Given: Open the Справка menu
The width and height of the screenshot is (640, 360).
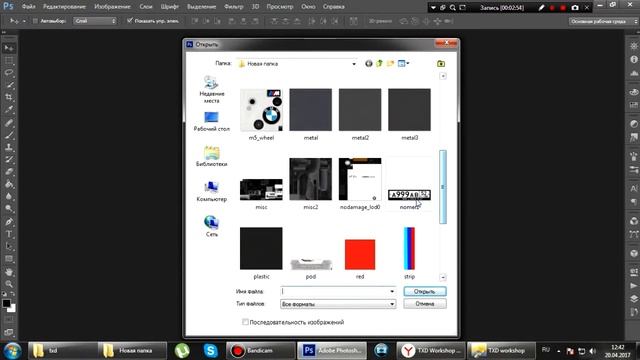Looking at the screenshot, I should [333, 7].
